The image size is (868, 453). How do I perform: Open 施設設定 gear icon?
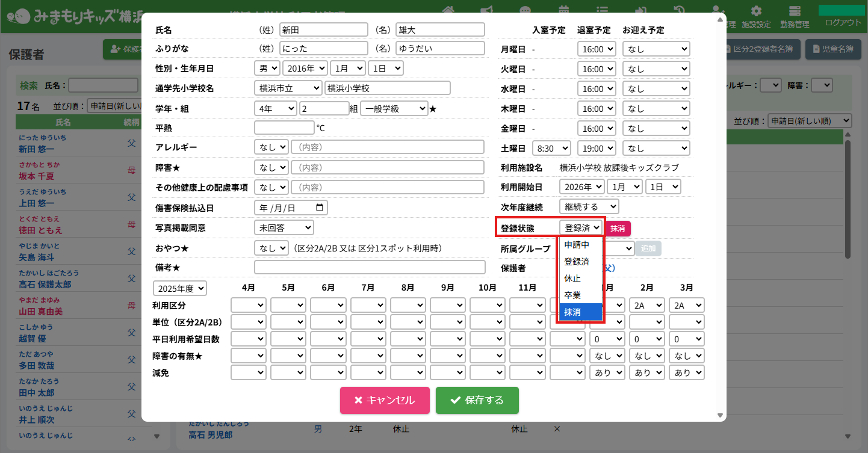[x=756, y=11]
